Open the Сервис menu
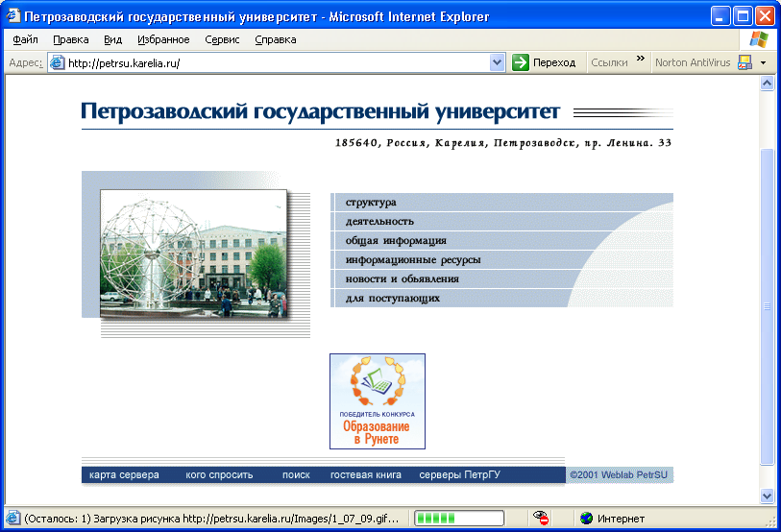Viewport: 781px width, 532px height. [x=222, y=39]
